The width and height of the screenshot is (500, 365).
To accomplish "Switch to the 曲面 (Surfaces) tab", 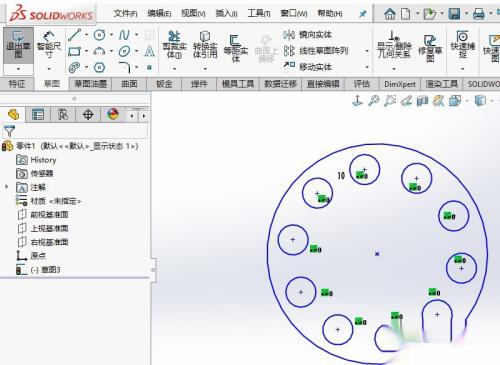I will (129, 84).
